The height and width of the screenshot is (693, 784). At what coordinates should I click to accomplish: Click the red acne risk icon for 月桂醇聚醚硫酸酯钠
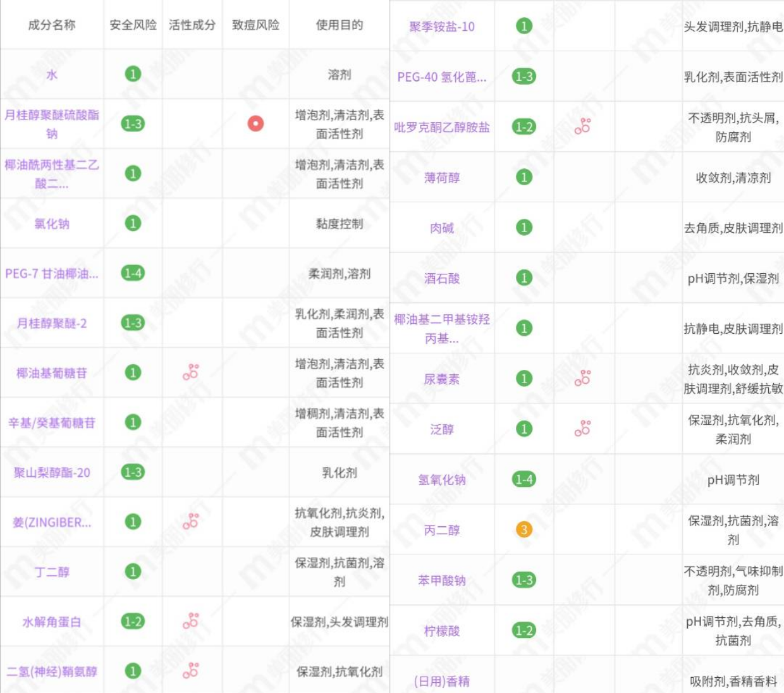(x=255, y=123)
